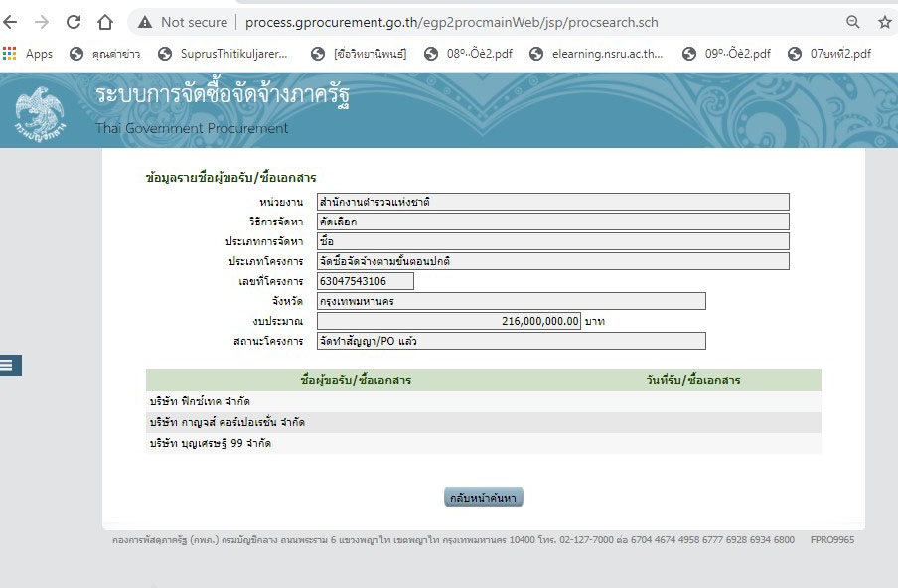Reload the procurement page
This screenshot has width=898, height=588.
pyautogui.click(x=74, y=22)
